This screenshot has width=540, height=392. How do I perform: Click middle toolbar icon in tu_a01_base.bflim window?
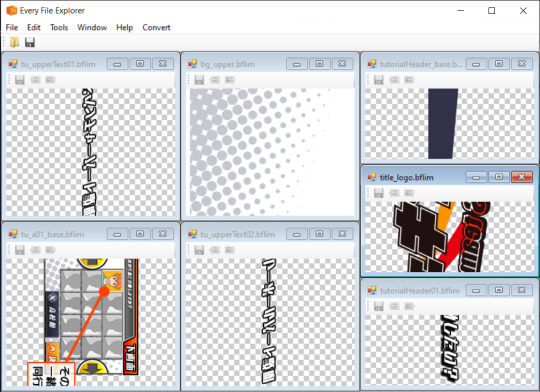click(x=35, y=250)
